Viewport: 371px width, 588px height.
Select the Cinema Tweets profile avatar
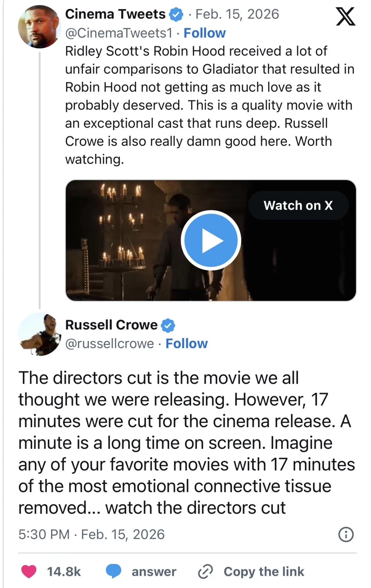pos(40,25)
